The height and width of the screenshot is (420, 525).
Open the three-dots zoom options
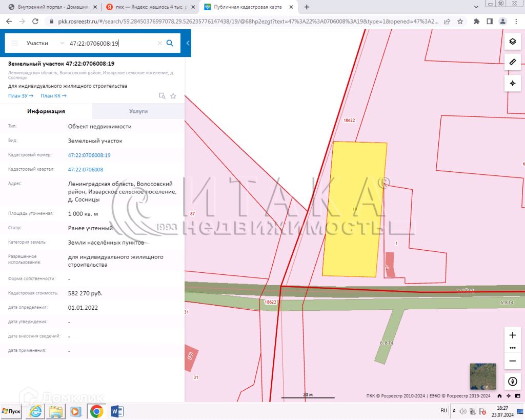[x=513, y=348]
